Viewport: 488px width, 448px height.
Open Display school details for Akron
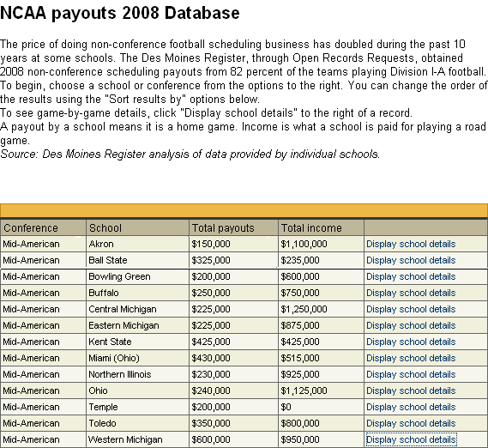click(x=411, y=244)
